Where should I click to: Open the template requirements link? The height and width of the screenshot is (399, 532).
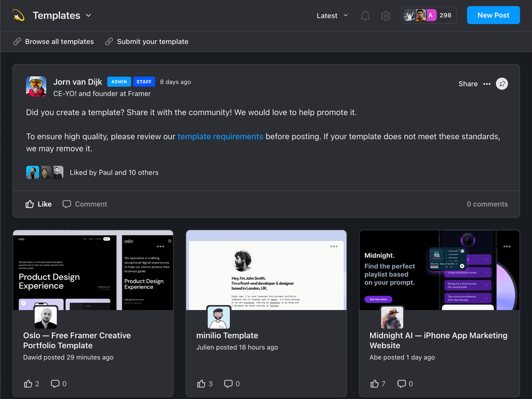point(220,137)
